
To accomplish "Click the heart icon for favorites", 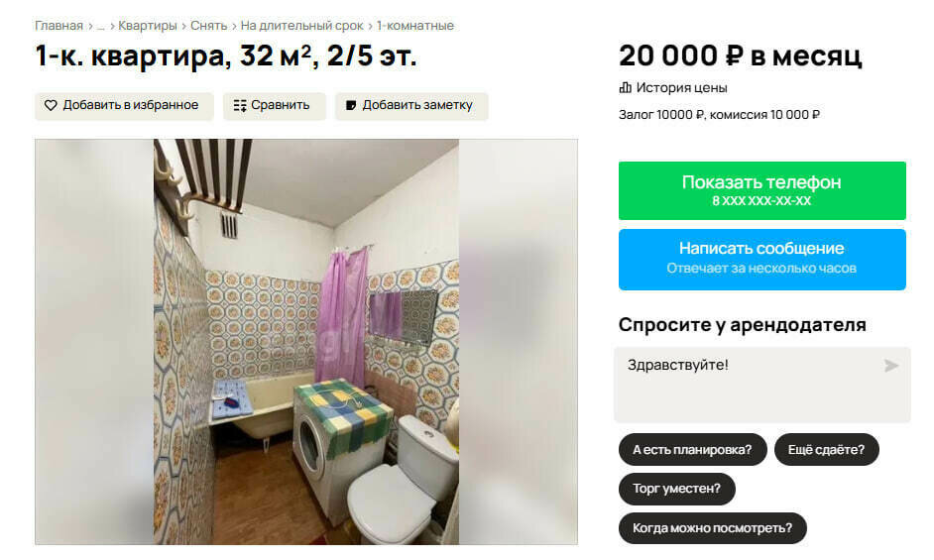I will click(51, 105).
